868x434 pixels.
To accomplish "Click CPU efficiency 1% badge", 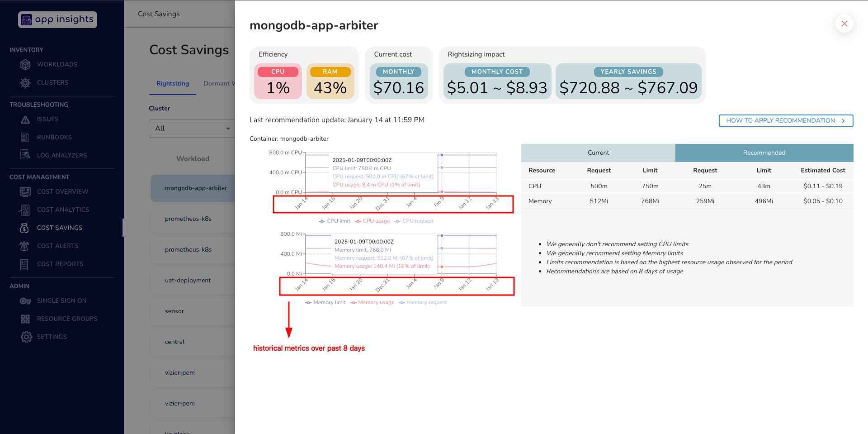I will tap(278, 81).
